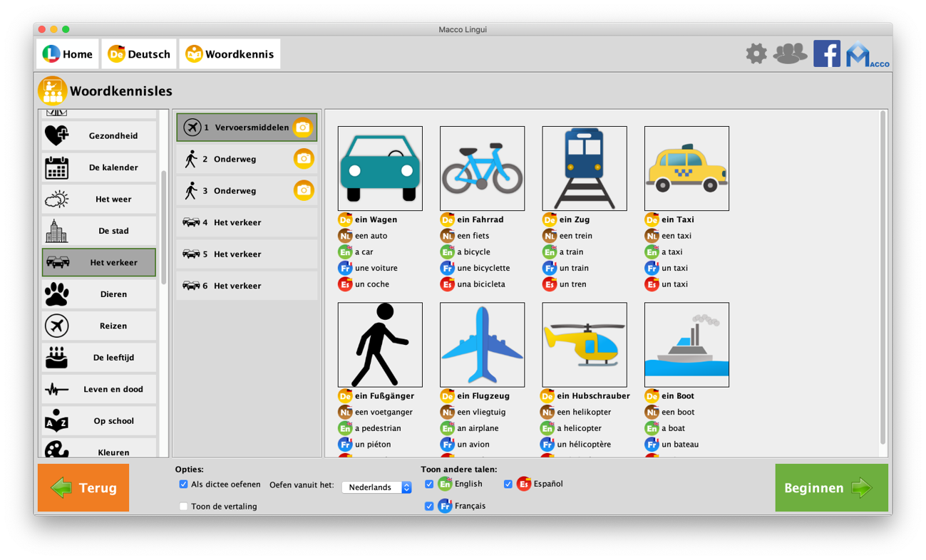Go to the Home tab

68,54
